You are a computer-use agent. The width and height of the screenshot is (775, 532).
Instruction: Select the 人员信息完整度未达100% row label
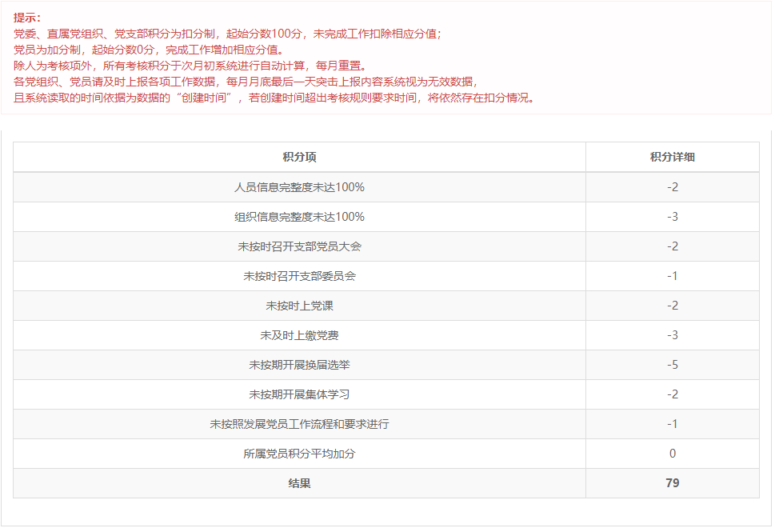299,187
